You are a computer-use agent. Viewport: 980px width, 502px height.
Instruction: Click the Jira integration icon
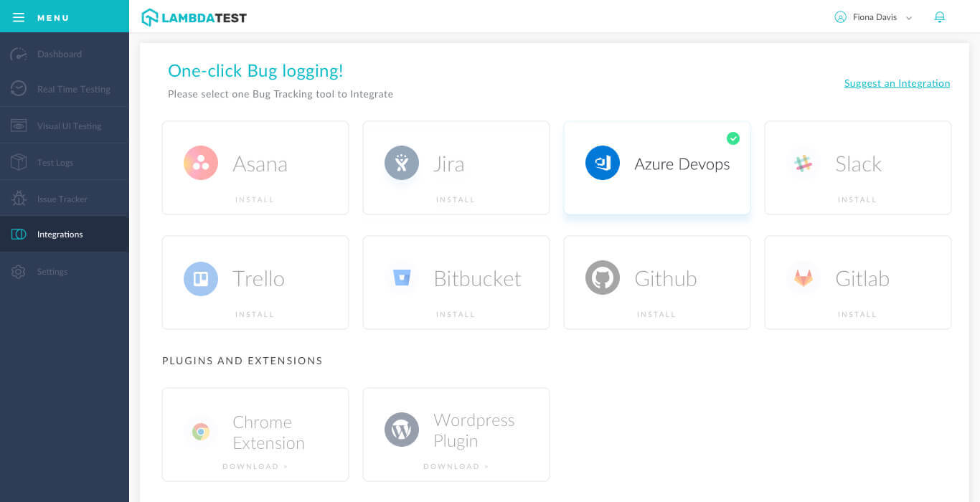coord(401,163)
